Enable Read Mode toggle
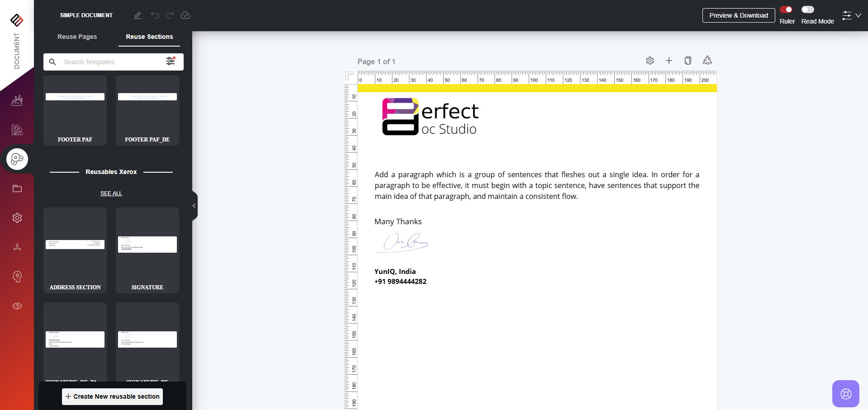The height and width of the screenshot is (410, 868). [x=808, y=9]
